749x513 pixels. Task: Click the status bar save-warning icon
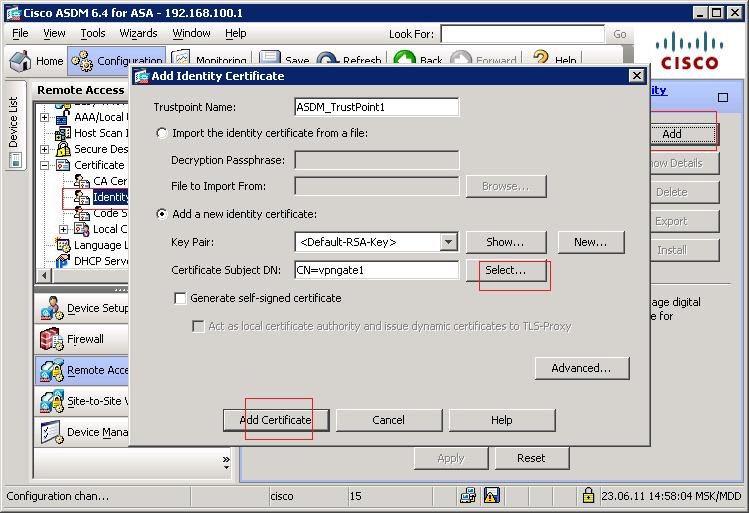coord(492,495)
